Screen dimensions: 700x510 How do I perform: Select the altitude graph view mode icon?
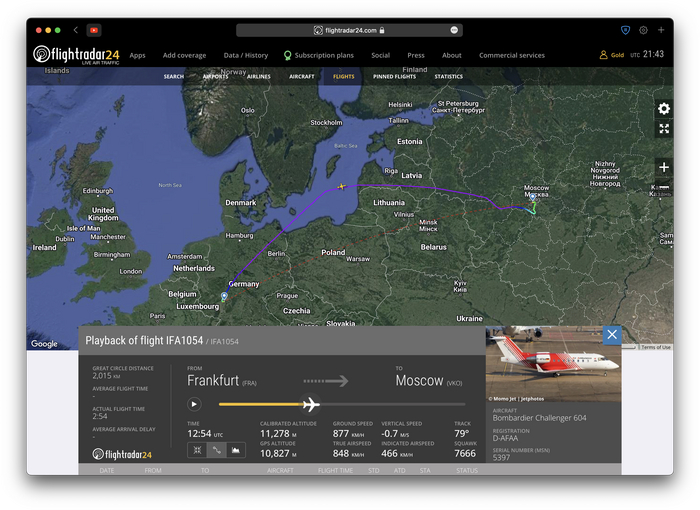coord(236,450)
